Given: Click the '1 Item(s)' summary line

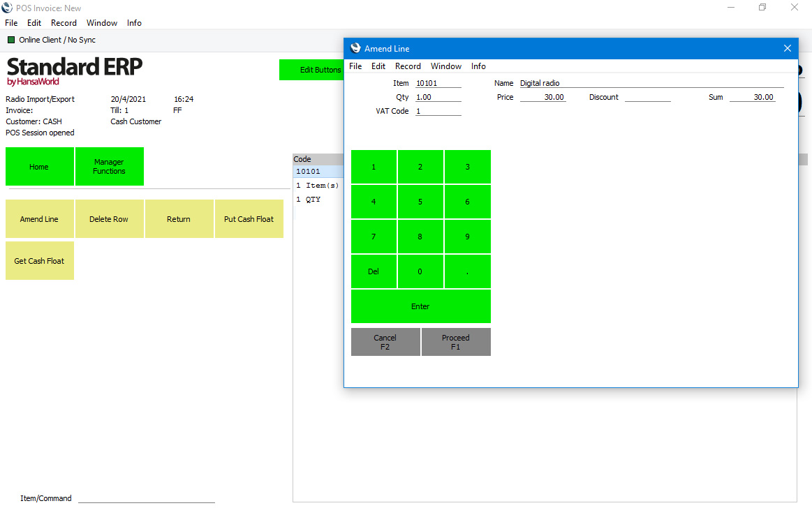Looking at the screenshot, I should coord(318,185).
